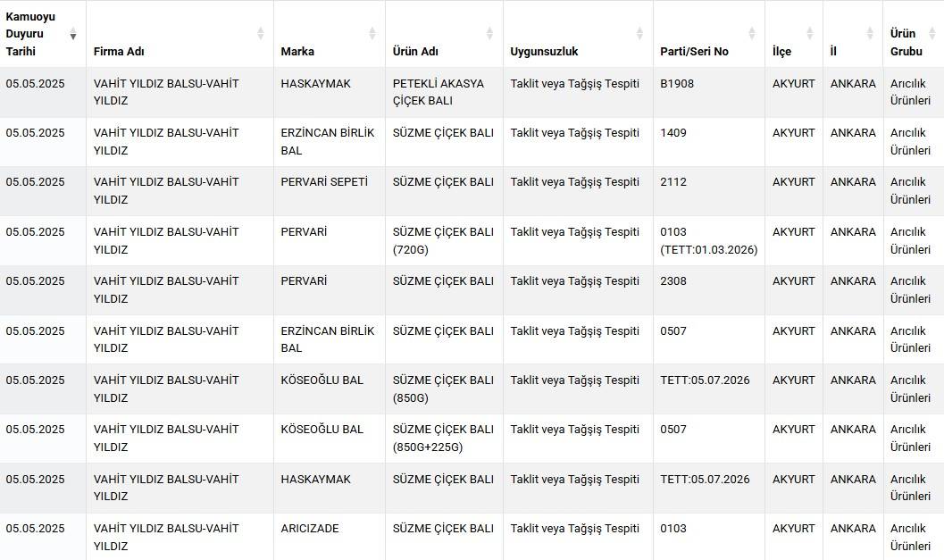This screenshot has height=560, width=944.
Task: Select the ARICIZADE brand cell
Action: pyautogui.click(x=310, y=529)
